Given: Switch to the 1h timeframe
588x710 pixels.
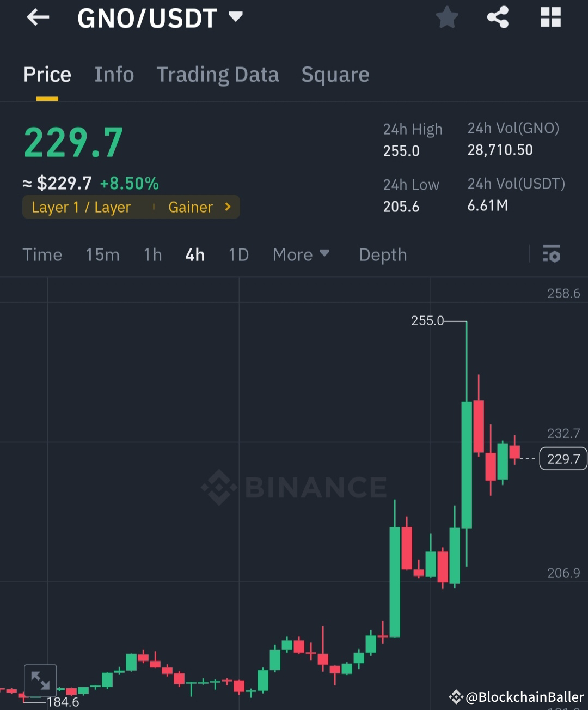Looking at the screenshot, I should (152, 254).
